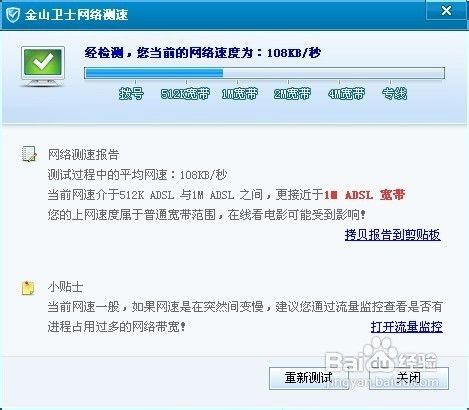469x410 pixels.
Task: Click the 小贴士 heading
Action: tap(65, 287)
